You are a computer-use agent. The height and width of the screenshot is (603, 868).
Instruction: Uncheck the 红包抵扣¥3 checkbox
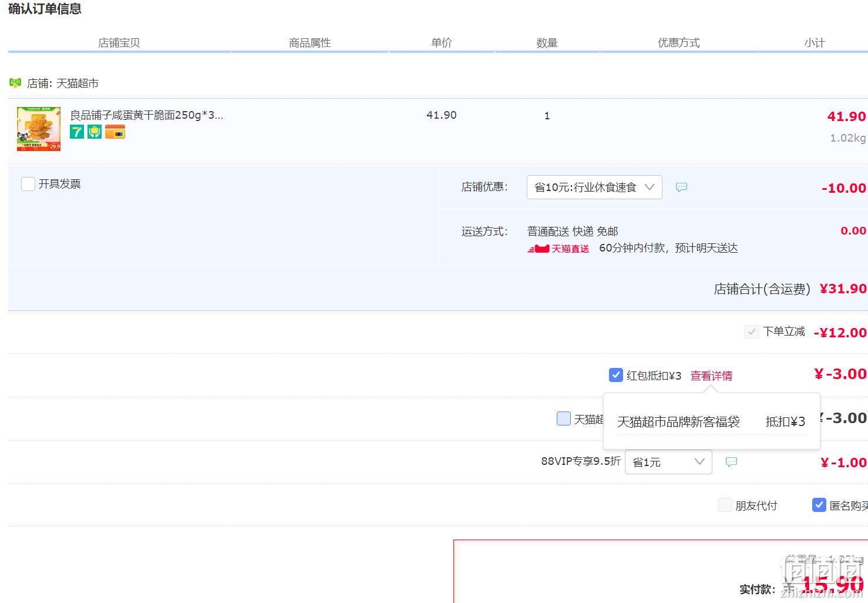point(616,375)
